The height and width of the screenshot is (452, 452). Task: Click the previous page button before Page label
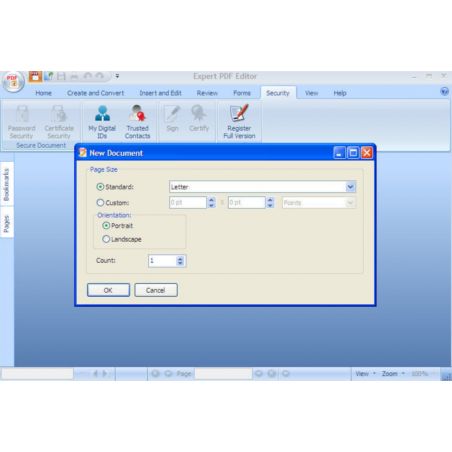[169, 374]
